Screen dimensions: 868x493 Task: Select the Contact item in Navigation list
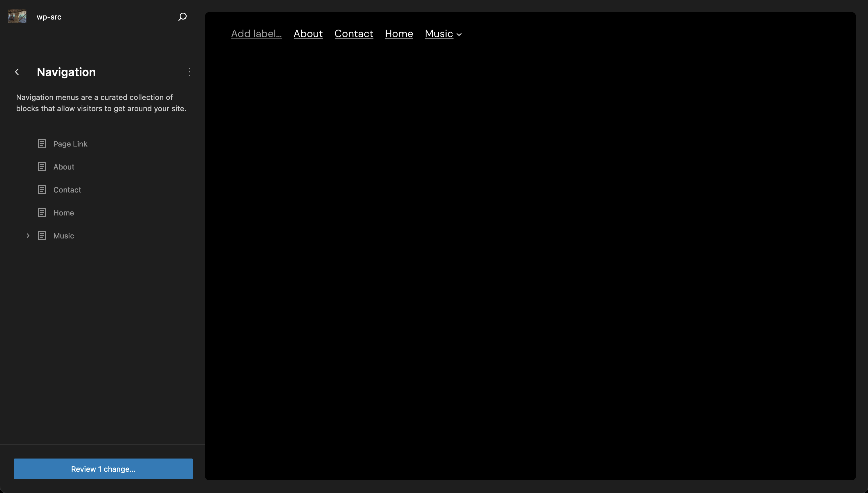click(67, 189)
